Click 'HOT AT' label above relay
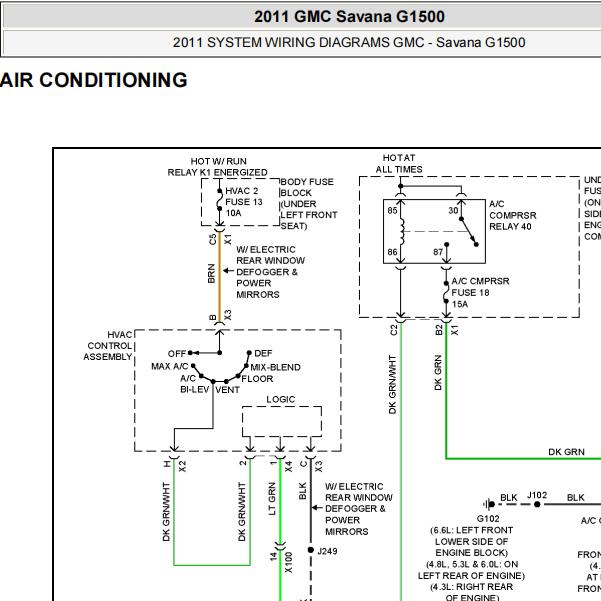Screen dimensions: 601x601 [399, 158]
